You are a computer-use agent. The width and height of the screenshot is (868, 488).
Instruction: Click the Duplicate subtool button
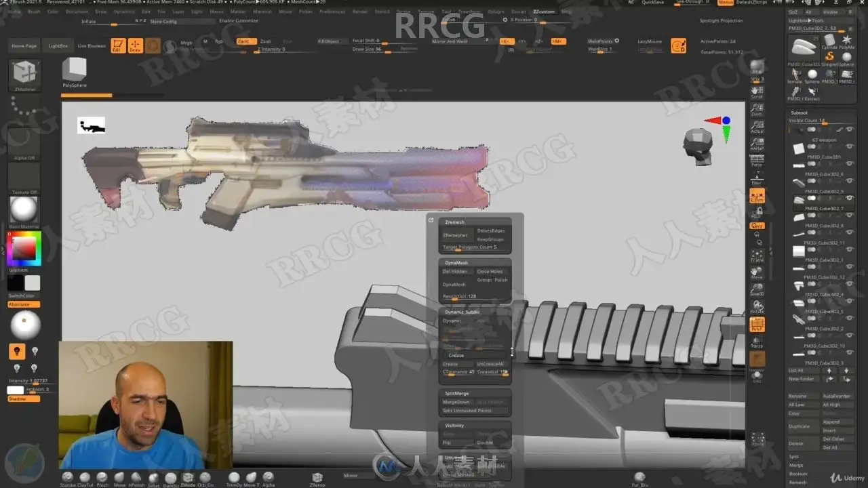pos(803,426)
